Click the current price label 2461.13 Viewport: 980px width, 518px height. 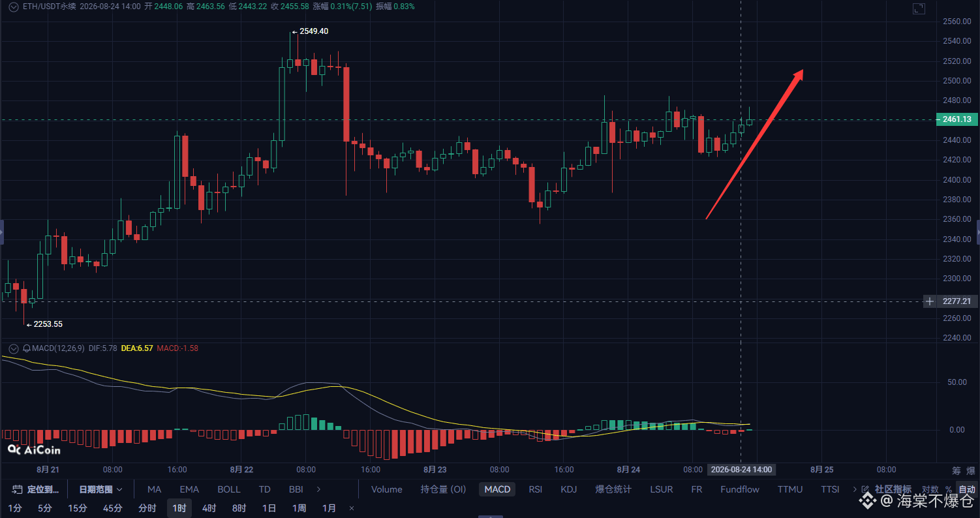coord(957,119)
